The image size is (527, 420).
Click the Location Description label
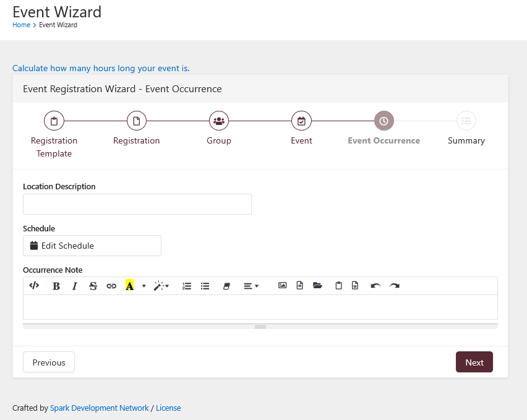coord(59,186)
